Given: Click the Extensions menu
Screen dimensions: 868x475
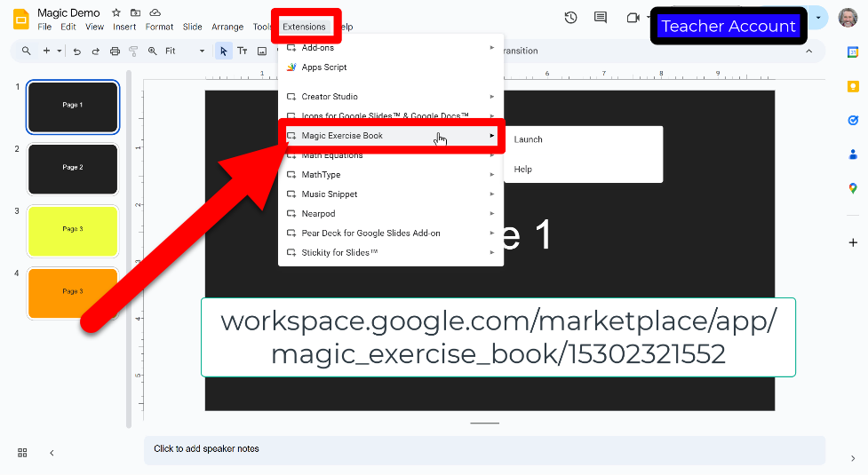Looking at the screenshot, I should (x=304, y=27).
